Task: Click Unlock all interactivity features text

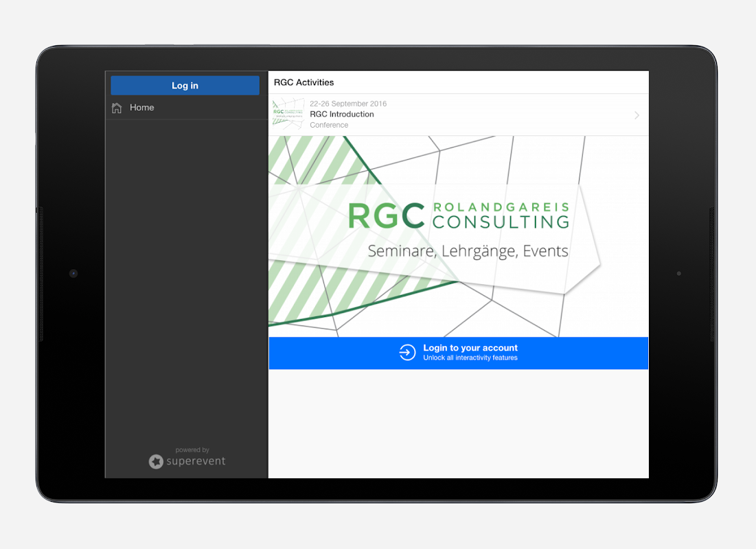Action: click(x=470, y=358)
